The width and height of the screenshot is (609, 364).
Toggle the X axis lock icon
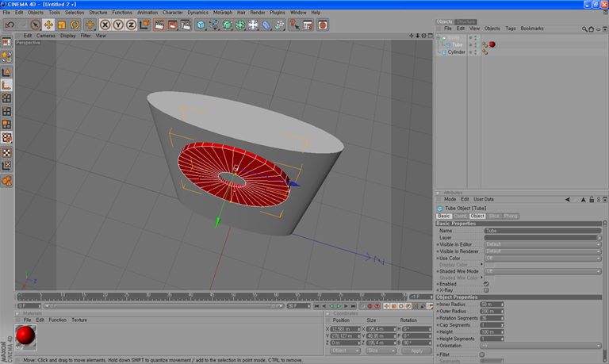(105, 25)
